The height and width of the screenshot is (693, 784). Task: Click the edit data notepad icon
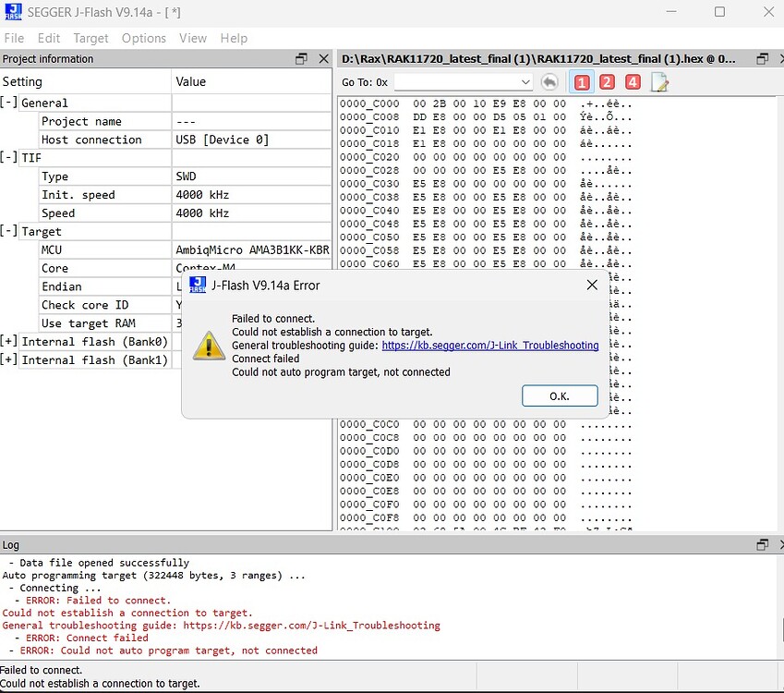pyautogui.click(x=659, y=82)
